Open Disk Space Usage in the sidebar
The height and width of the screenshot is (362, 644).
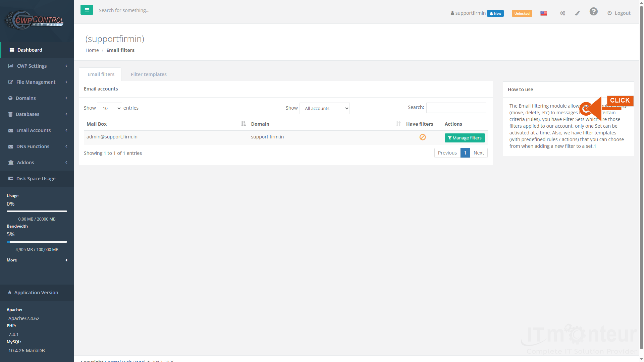point(37,179)
